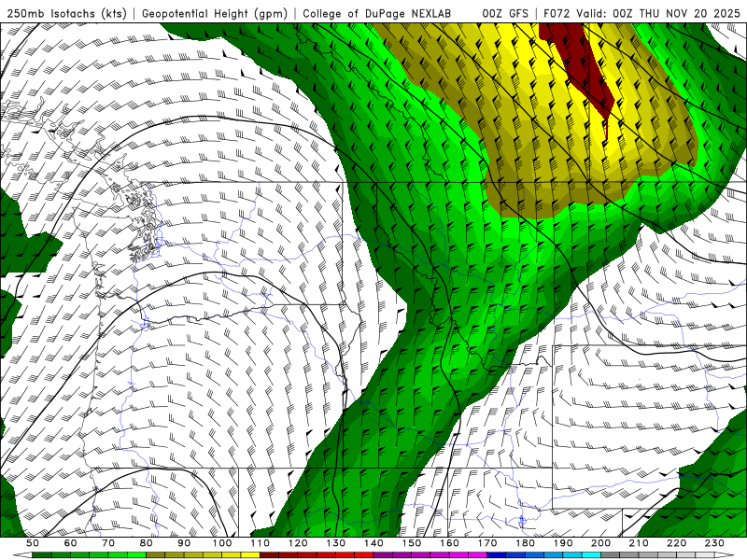Click the colorbar label "180"
Viewport: 747px width, 560px height.
[x=526, y=543]
